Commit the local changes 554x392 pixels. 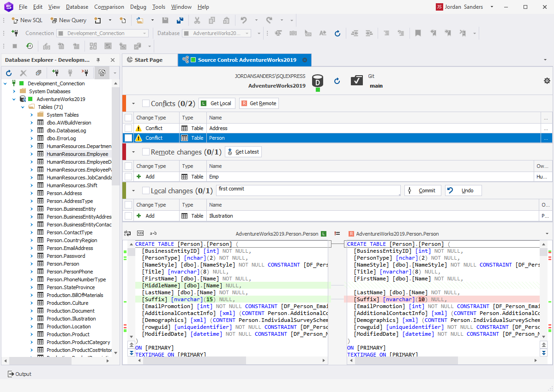click(x=422, y=190)
